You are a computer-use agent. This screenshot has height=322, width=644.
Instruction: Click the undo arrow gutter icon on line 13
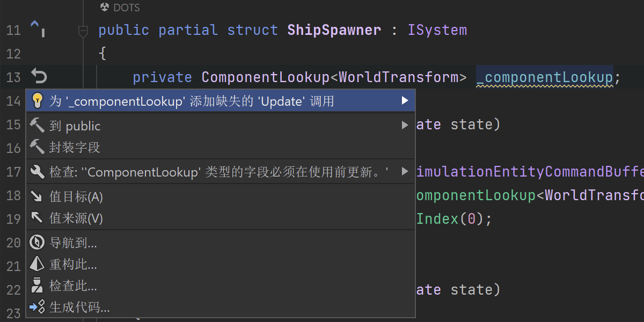tap(39, 76)
